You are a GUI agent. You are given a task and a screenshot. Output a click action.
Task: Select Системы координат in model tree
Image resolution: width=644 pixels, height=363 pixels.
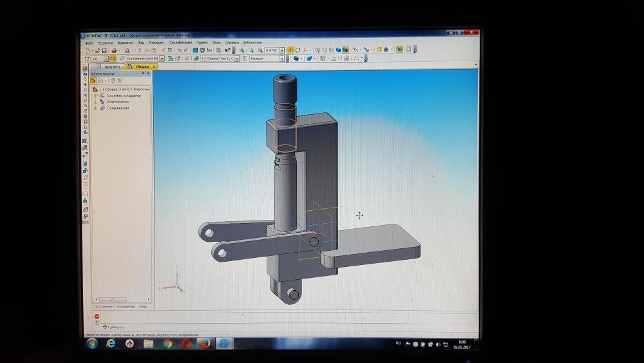[x=124, y=95]
